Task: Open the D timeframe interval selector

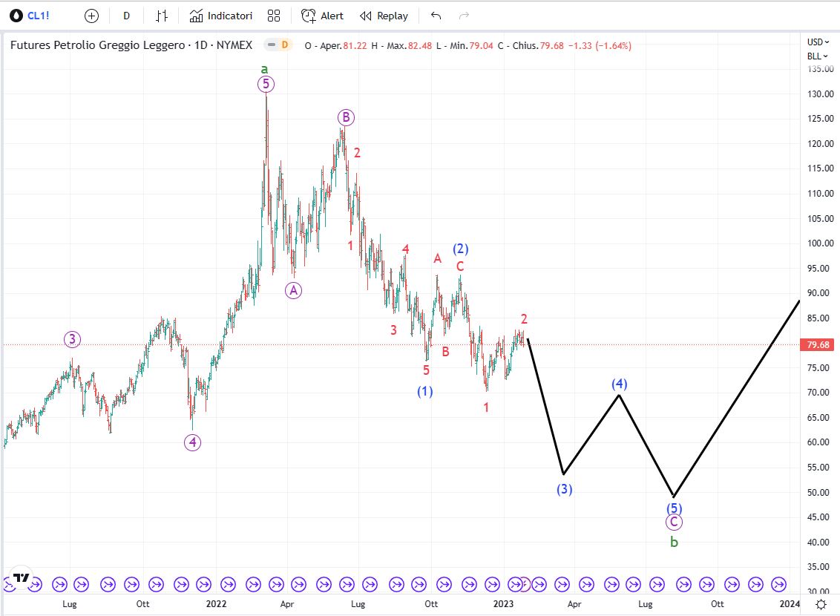Action: pyautogui.click(x=126, y=16)
